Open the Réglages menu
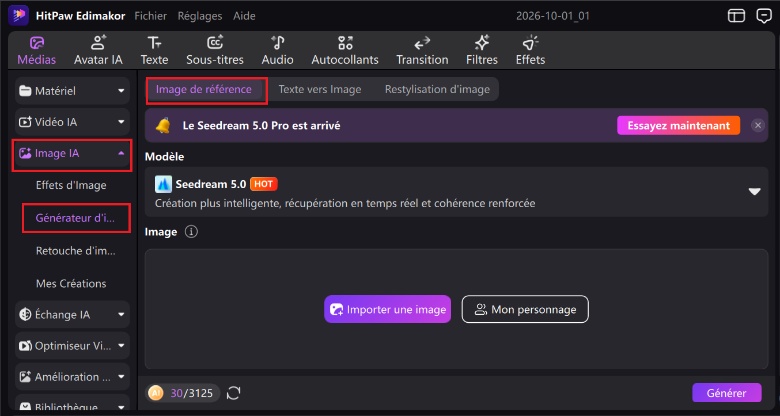This screenshot has height=416, width=780. (x=200, y=16)
